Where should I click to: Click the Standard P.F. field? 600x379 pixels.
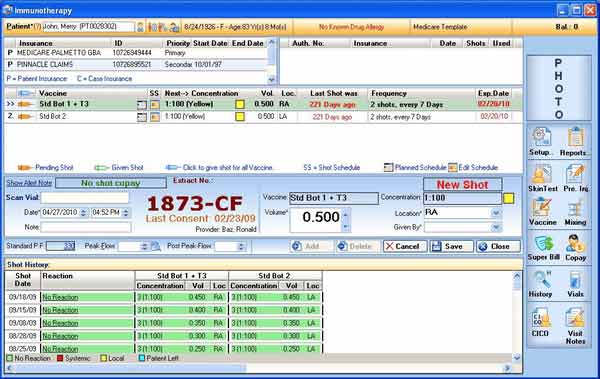coord(60,246)
